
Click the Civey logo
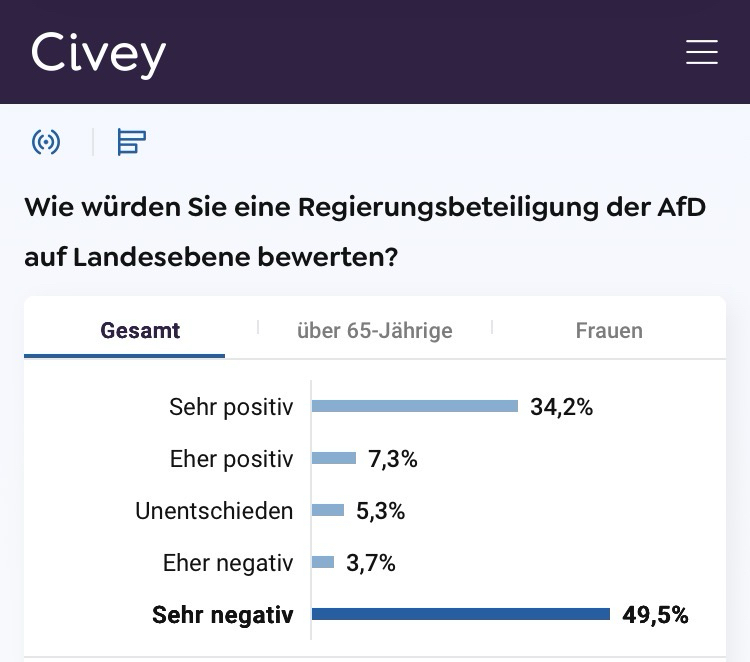coord(98,53)
